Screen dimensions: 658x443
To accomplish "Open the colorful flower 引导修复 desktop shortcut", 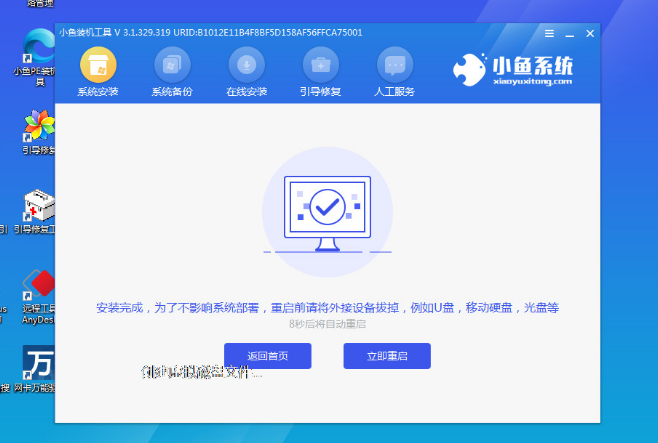I will 38,125.
